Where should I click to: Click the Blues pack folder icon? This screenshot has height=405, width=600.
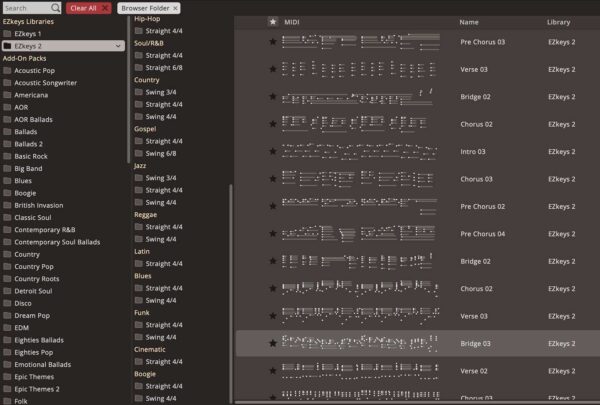pyautogui.click(x=7, y=181)
